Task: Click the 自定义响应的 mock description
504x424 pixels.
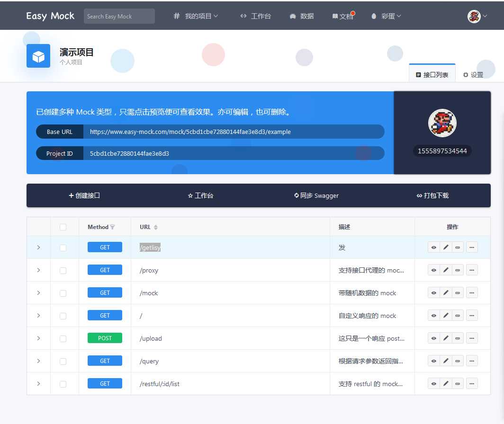Action: pyautogui.click(x=367, y=316)
